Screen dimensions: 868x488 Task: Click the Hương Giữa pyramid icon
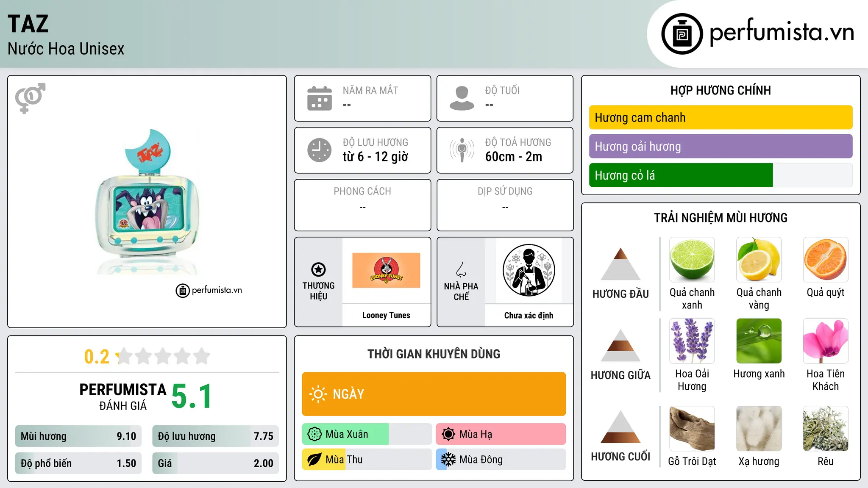pyautogui.click(x=620, y=345)
